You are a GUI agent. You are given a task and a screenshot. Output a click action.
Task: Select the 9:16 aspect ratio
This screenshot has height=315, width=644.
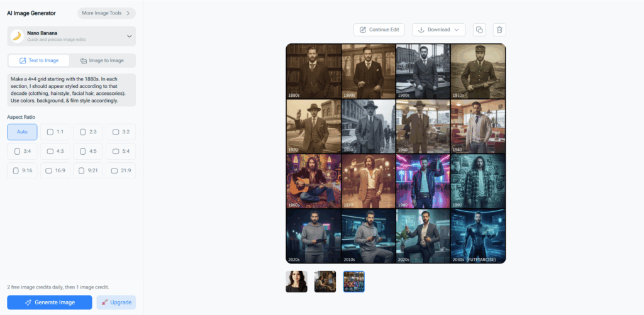click(22, 170)
